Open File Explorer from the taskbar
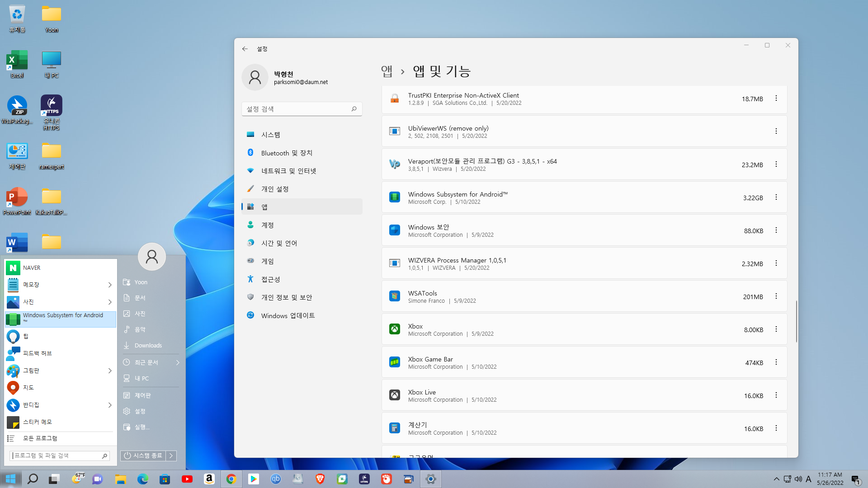 pyautogui.click(x=121, y=479)
